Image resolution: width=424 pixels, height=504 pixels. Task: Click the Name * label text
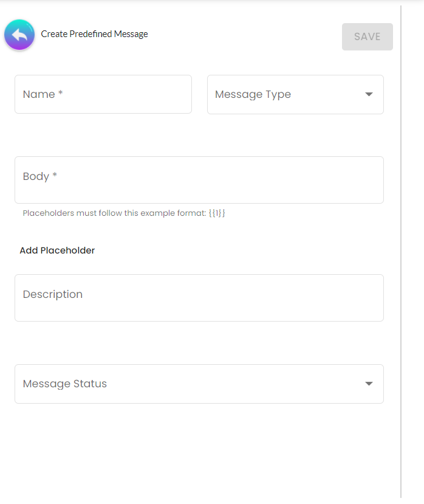43,94
